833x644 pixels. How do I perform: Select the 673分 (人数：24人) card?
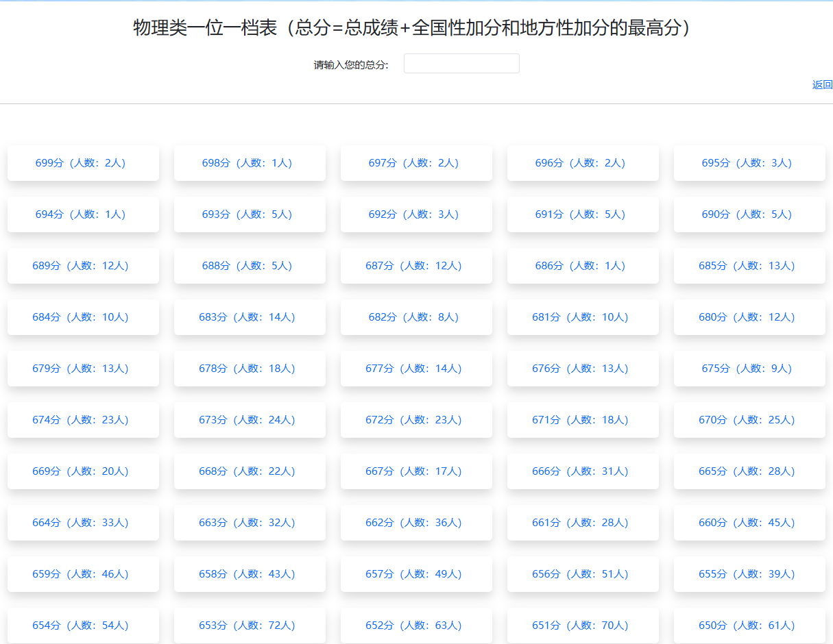click(250, 420)
